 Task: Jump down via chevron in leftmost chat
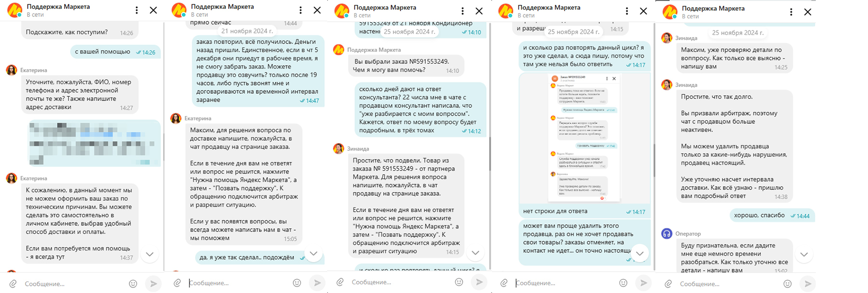[150, 254]
